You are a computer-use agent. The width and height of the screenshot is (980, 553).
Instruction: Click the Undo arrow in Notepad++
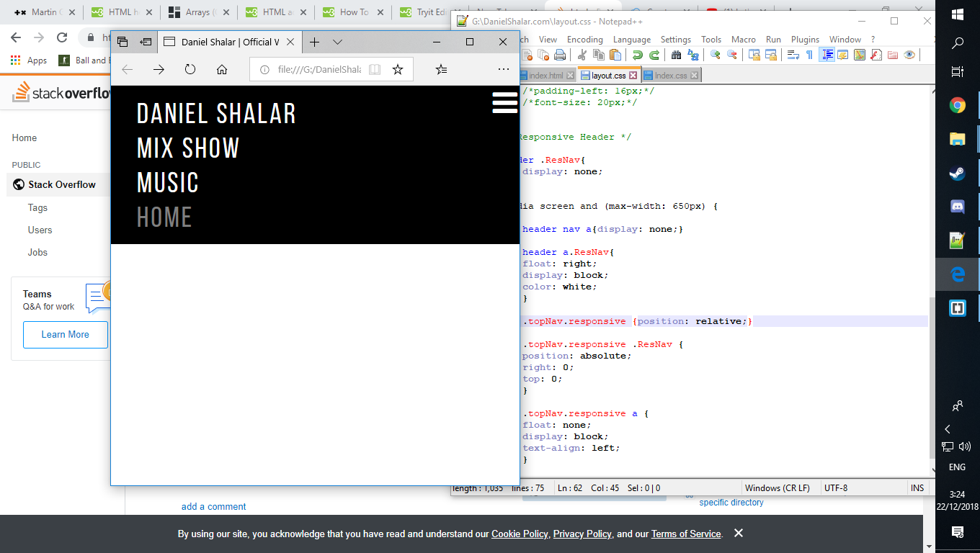coord(637,55)
